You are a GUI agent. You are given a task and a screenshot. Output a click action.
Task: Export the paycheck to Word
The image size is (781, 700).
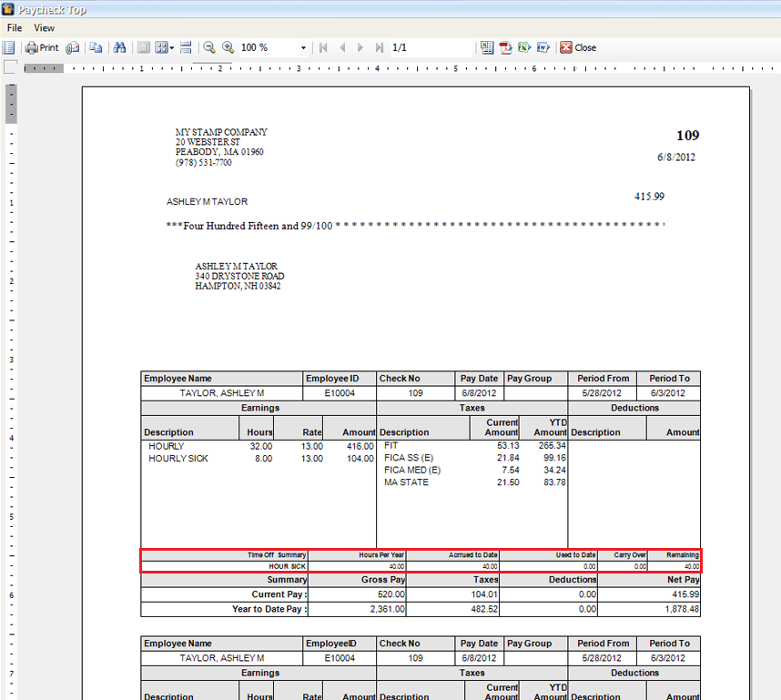pos(543,47)
